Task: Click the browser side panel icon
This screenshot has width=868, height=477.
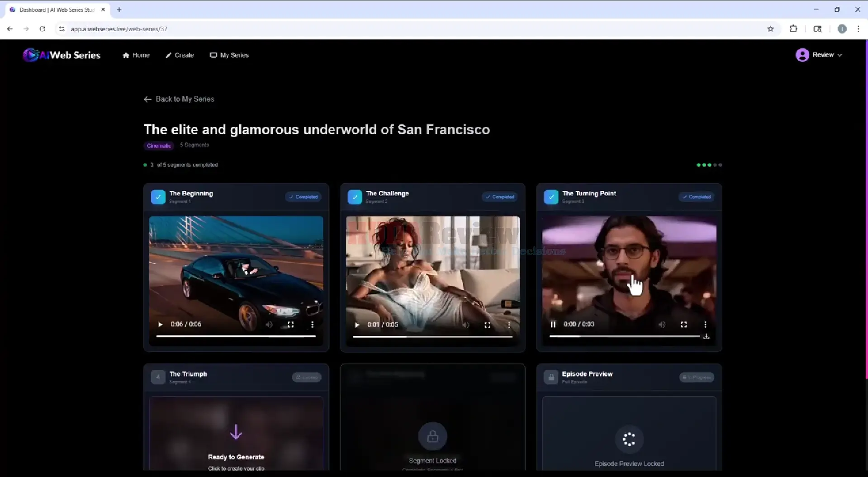Action: (817, 29)
